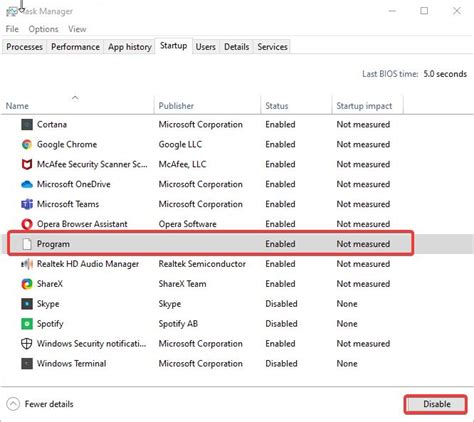
Task: Select the Microsoft OneDrive entry name
Action: 74,184
